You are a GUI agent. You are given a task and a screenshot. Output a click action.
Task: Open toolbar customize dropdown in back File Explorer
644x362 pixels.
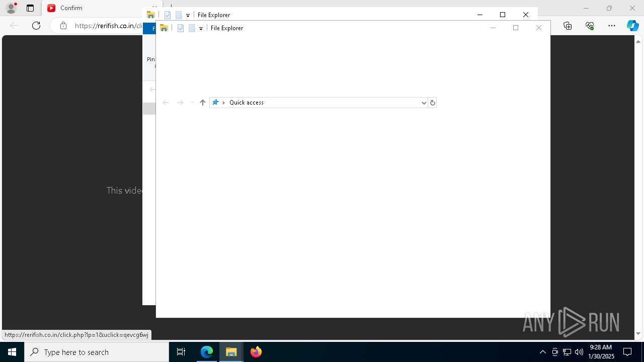coord(188,16)
